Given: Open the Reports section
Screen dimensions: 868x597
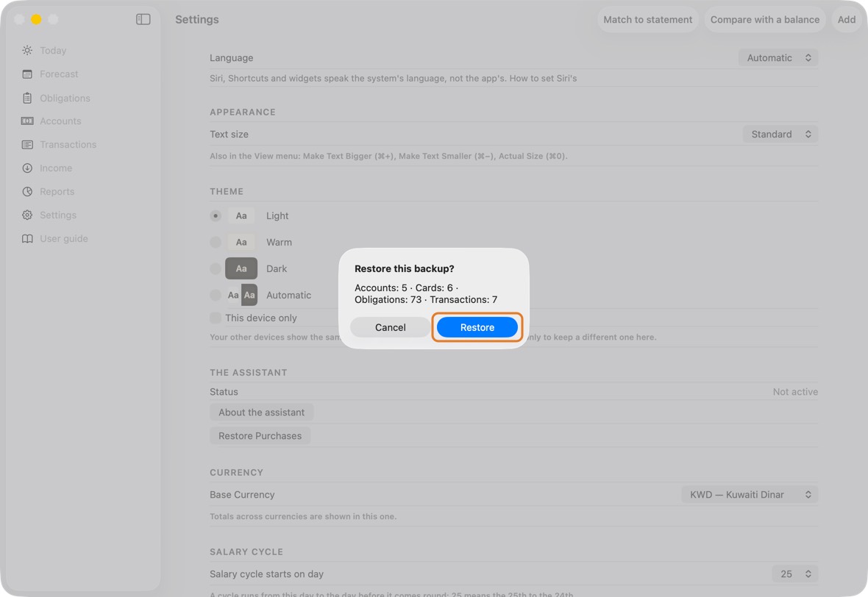Looking at the screenshot, I should point(57,191).
